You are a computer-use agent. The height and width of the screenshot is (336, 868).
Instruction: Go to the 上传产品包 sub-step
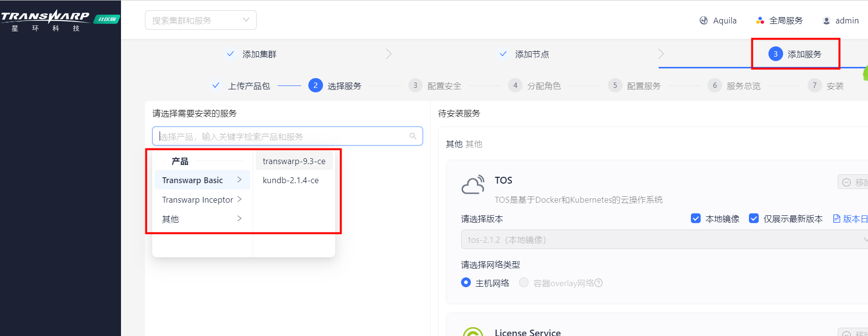249,86
